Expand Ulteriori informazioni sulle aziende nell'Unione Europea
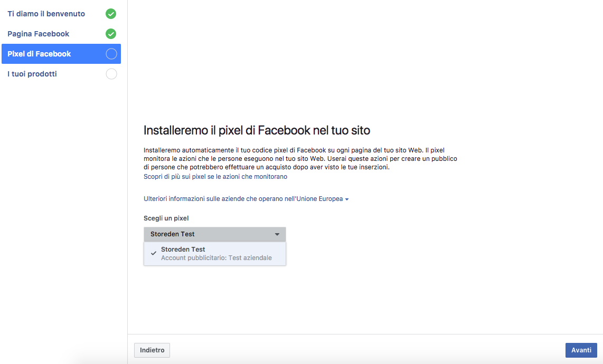The height and width of the screenshot is (364, 603). [x=243, y=199]
